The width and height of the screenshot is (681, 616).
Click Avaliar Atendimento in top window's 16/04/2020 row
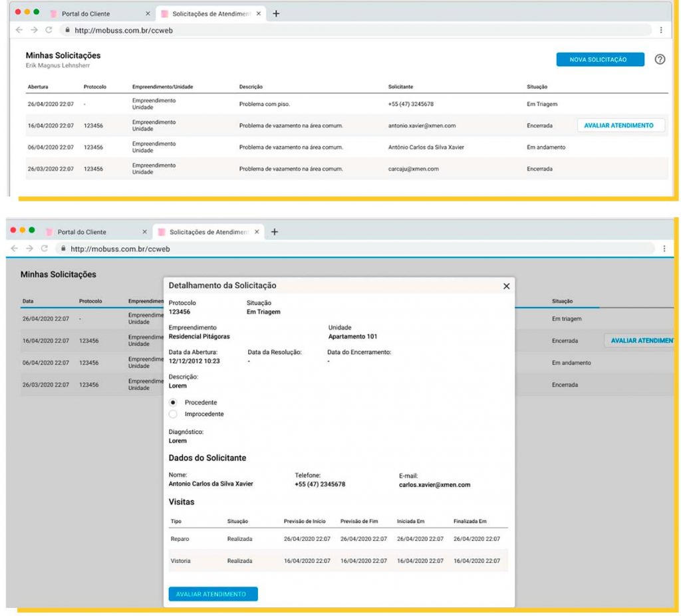(x=620, y=126)
